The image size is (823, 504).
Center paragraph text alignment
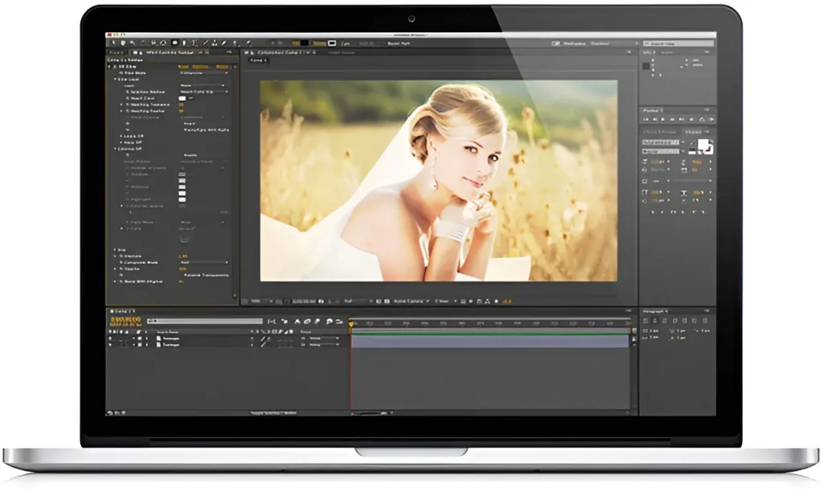tap(655, 320)
